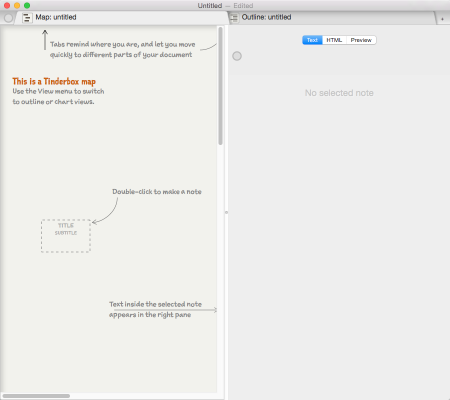Image resolution: width=450 pixels, height=400 pixels.
Task: Click the map's horizontal scrollbar
Action: tap(36, 396)
